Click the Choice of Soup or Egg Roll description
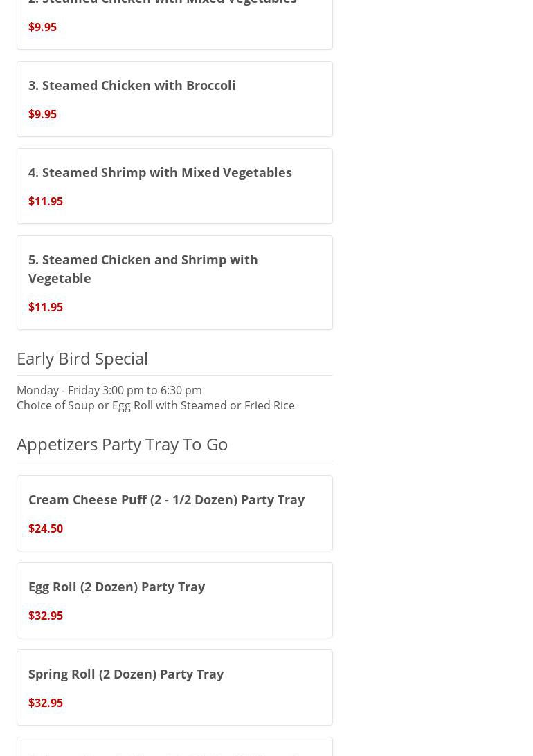 tap(156, 405)
